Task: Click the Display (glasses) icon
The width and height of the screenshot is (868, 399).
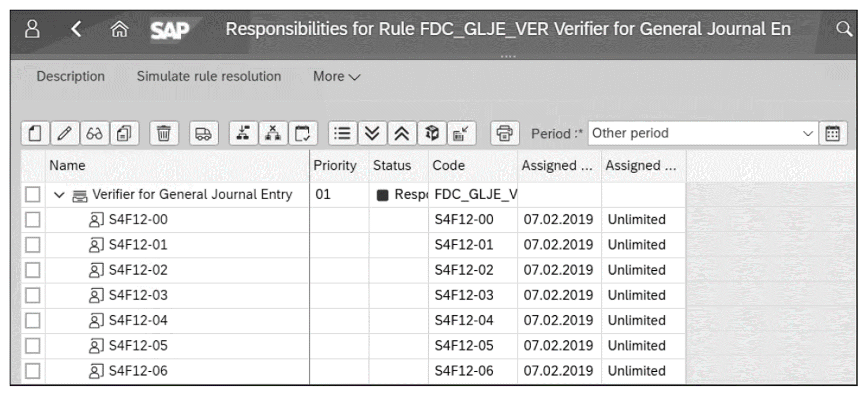Action: point(95,133)
